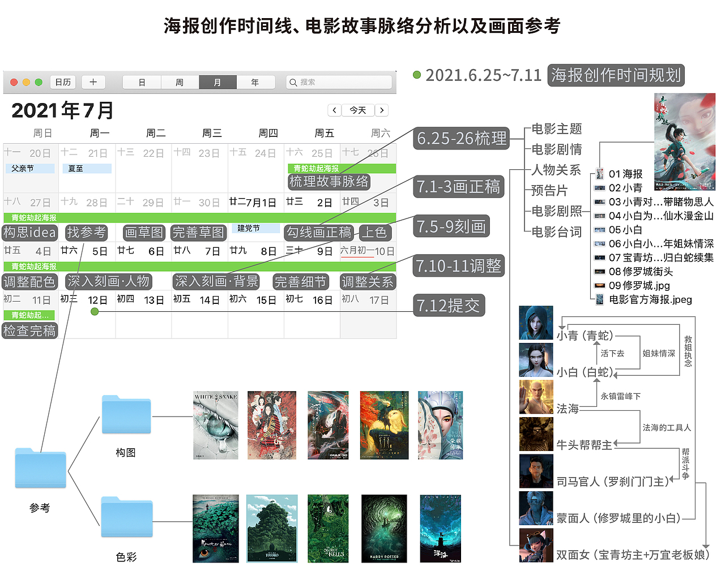The height and width of the screenshot is (588, 725).
Task: Open the 参考 folder icon
Action: click(40, 470)
